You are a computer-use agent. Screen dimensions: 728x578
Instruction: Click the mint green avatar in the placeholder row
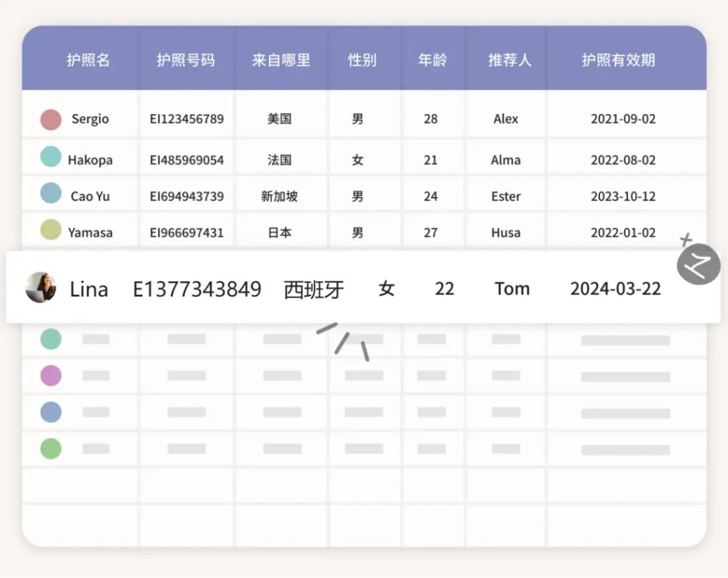(x=51, y=339)
